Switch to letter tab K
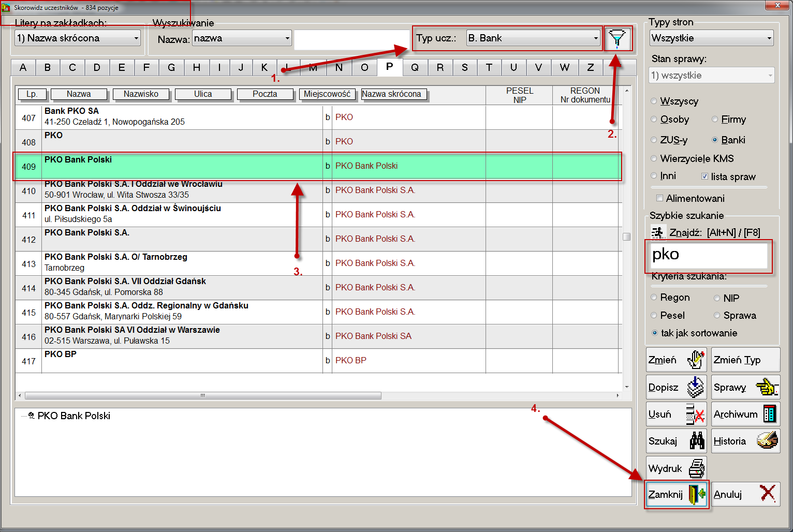The image size is (793, 532). (x=265, y=67)
